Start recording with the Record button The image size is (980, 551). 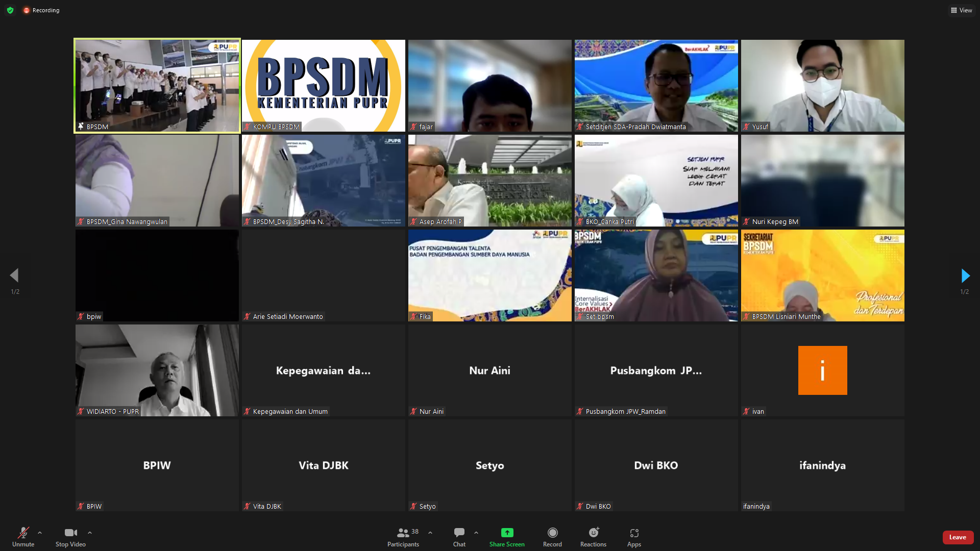(552, 537)
